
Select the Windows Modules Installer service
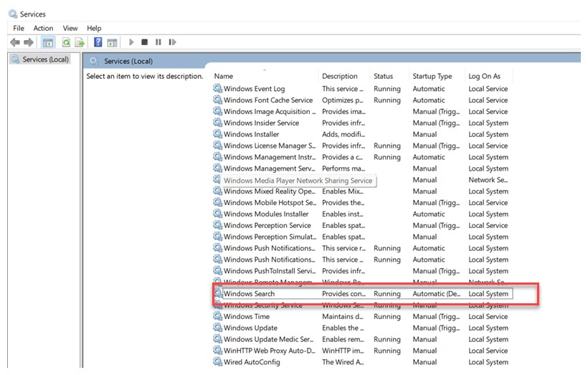point(362,214)
